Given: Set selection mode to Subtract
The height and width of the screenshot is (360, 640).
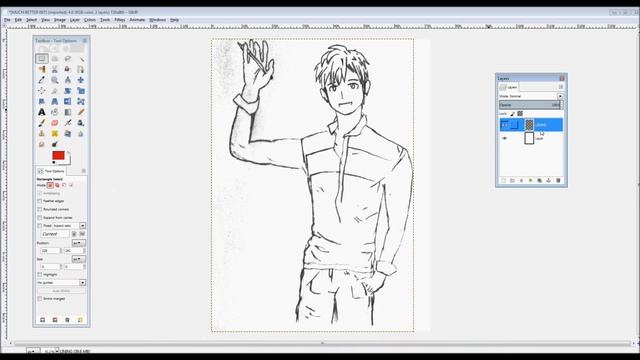Looking at the screenshot, I should (64, 185).
